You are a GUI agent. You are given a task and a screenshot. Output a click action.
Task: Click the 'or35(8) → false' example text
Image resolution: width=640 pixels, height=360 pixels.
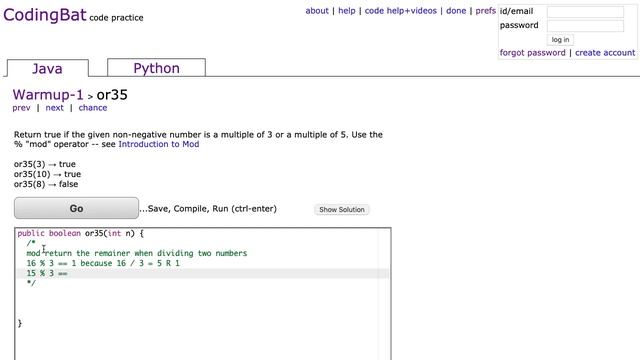[x=46, y=184]
